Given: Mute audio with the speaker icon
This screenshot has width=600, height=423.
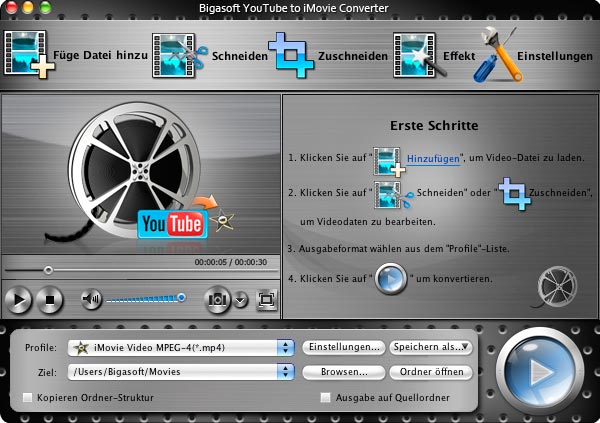Looking at the screenshot, I should (x=91, y=299).
